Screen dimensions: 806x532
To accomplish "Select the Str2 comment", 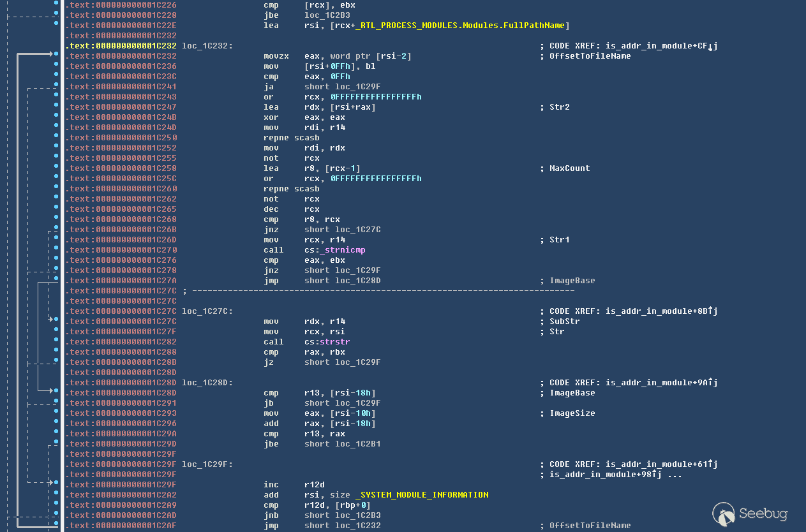I will pos(560,107).
